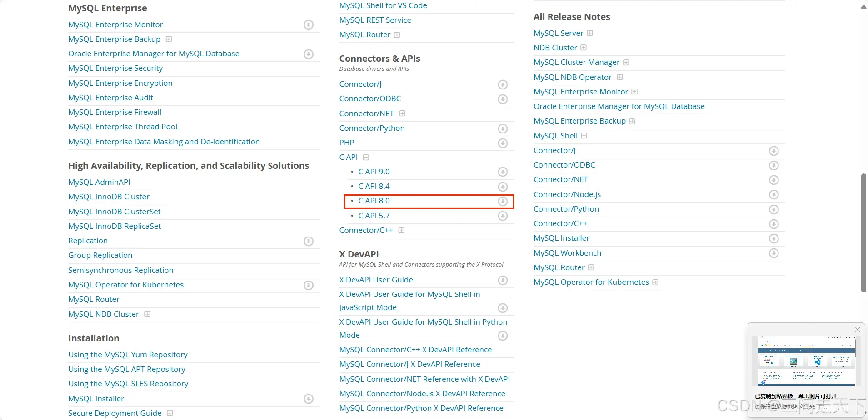The image size is (868, 420).
Task: Click download icon next to PHP
Action: tap(503, 143)
